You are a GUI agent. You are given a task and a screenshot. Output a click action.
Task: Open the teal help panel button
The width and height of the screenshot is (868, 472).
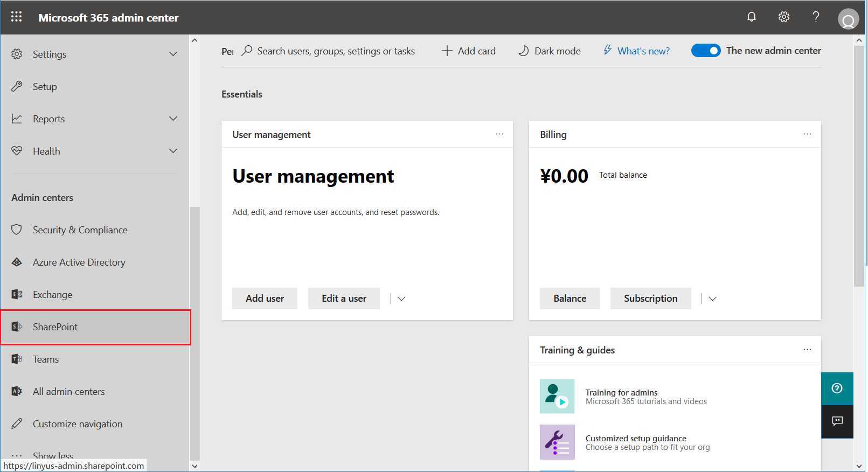pyautogui.click(x=837, y=388)
